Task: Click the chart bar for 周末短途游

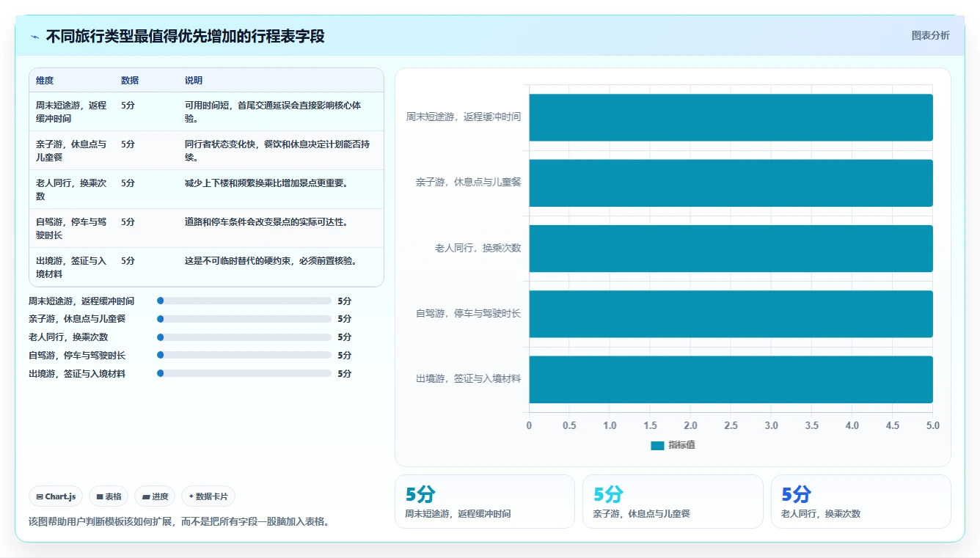Action: 731,117
